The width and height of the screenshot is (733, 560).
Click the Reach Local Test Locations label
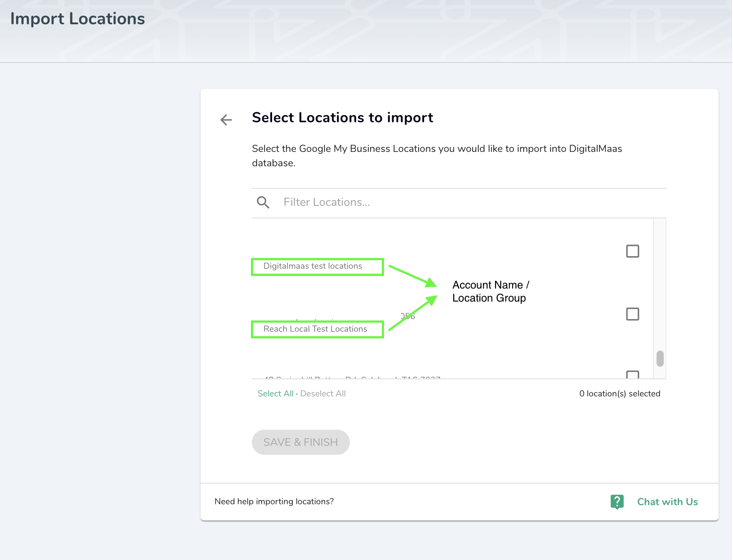click(315, 329)
